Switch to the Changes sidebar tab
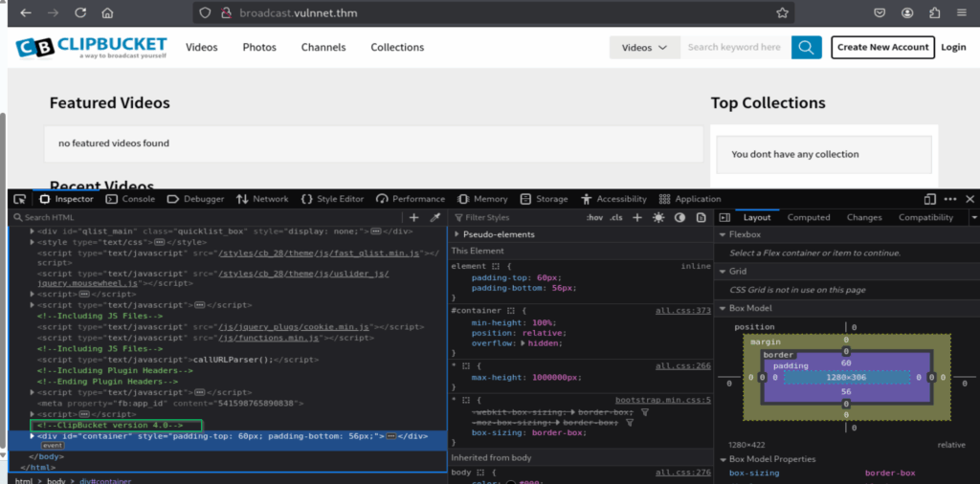This screenshot has width=980, height=484. pos(864,217)
